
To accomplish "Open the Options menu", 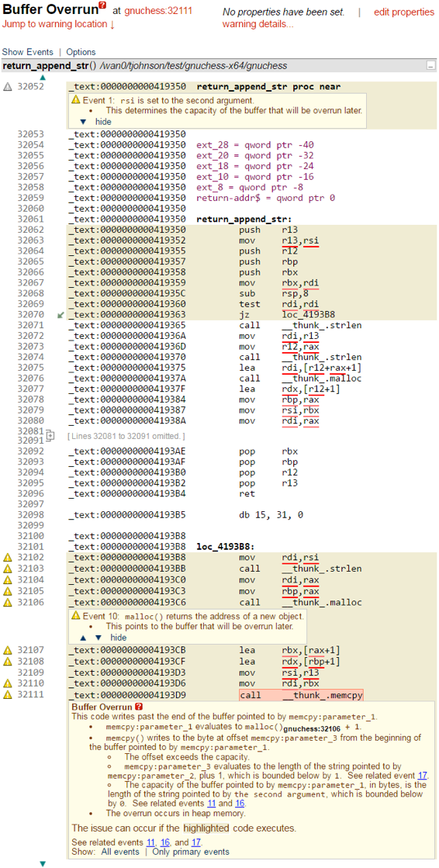I will point(81,52).
